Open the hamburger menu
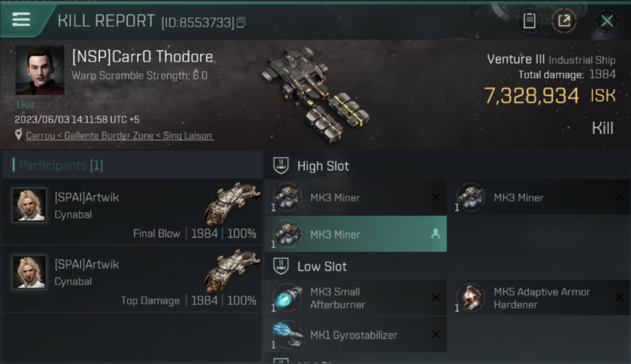Viewport: 631px width, 364px height. [x=21, y=20]
